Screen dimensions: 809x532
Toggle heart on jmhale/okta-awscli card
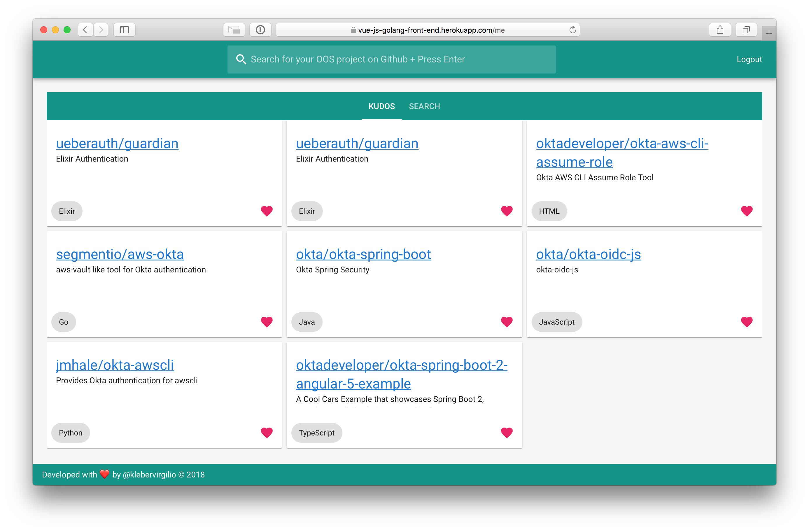click(x=267, y=433)
